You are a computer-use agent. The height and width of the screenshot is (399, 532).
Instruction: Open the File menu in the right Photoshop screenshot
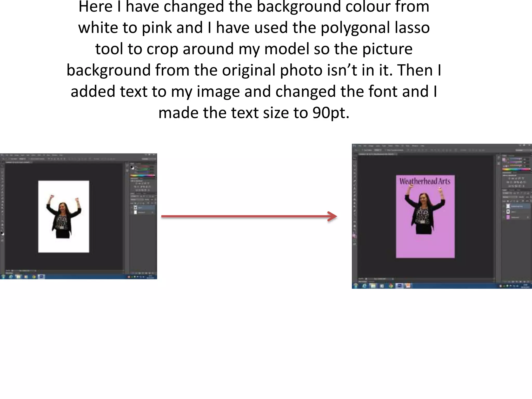pos(360,146)
